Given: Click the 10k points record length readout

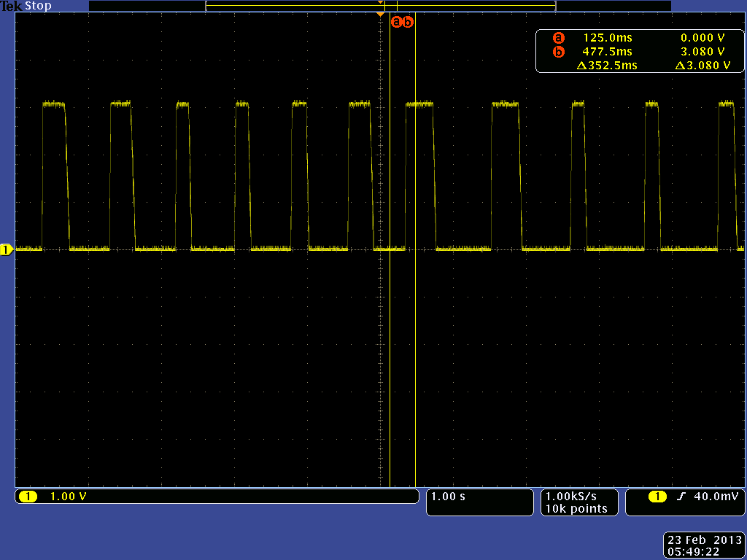Looking at the screenshot, I should click(x=575, y=509).
